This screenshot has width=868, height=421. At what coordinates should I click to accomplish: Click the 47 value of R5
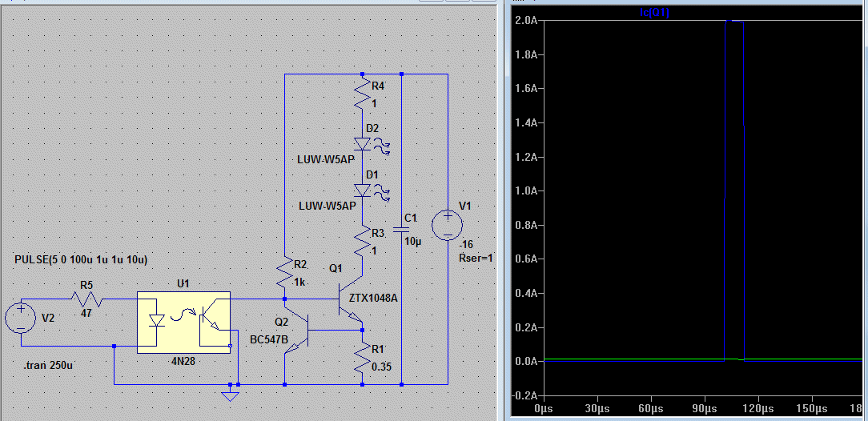coord(86,313)
